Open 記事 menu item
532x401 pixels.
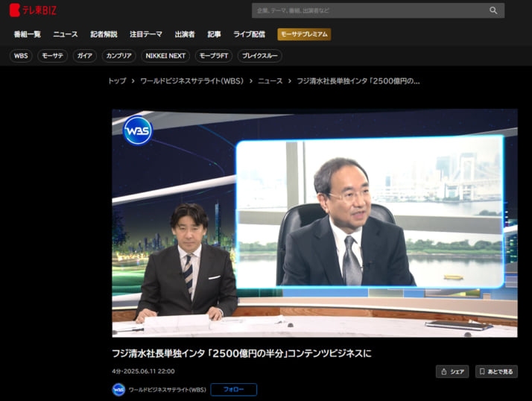[x=214, y=34]
